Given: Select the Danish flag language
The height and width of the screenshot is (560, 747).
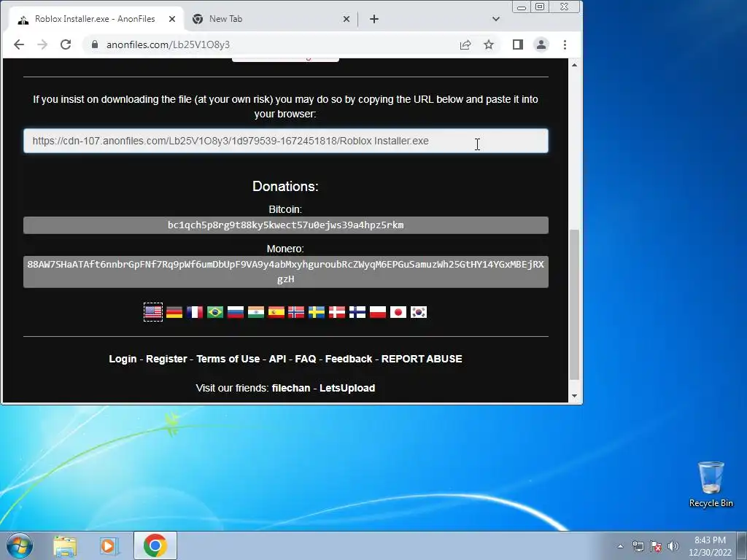Looking at the screenshot, I should [337, 312].
